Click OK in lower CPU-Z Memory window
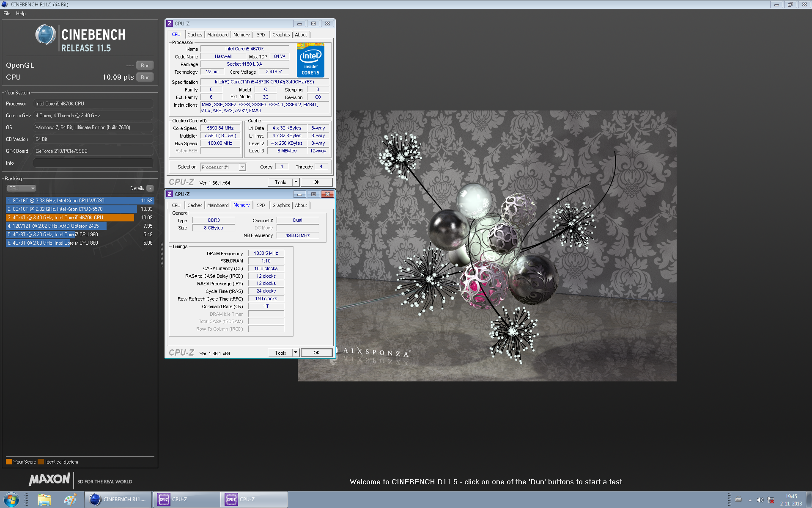The height and width of the screenshot is (508, 812). click(316, 353)
